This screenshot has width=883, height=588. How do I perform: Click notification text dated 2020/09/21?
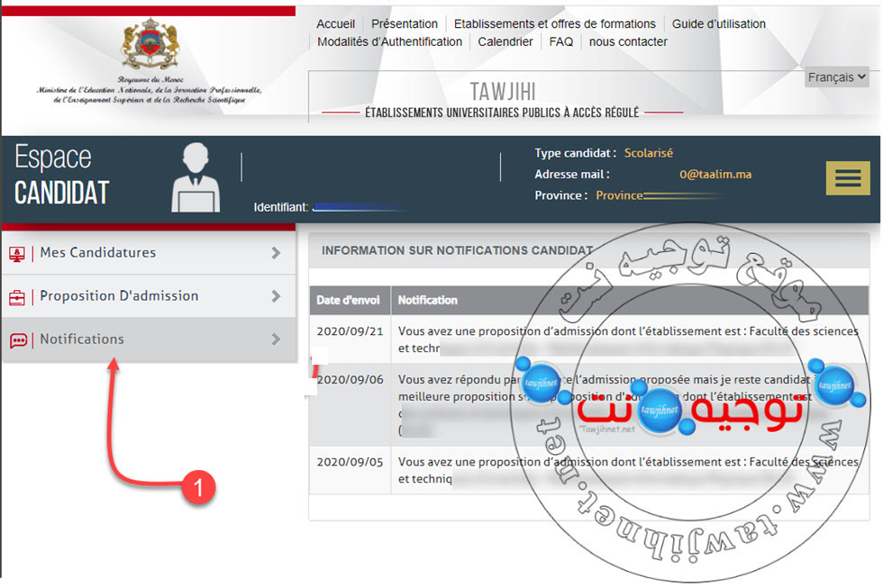click(x=629, y=339)
